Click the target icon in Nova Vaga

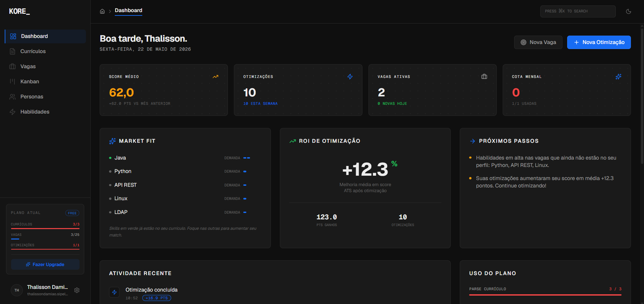tap(524, 42)
